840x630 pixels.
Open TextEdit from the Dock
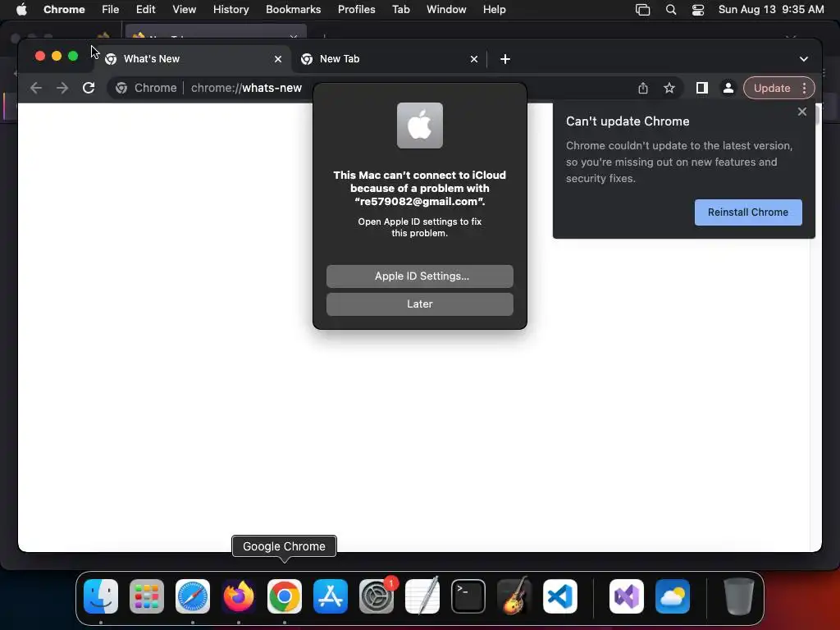(x=422, y=596)
